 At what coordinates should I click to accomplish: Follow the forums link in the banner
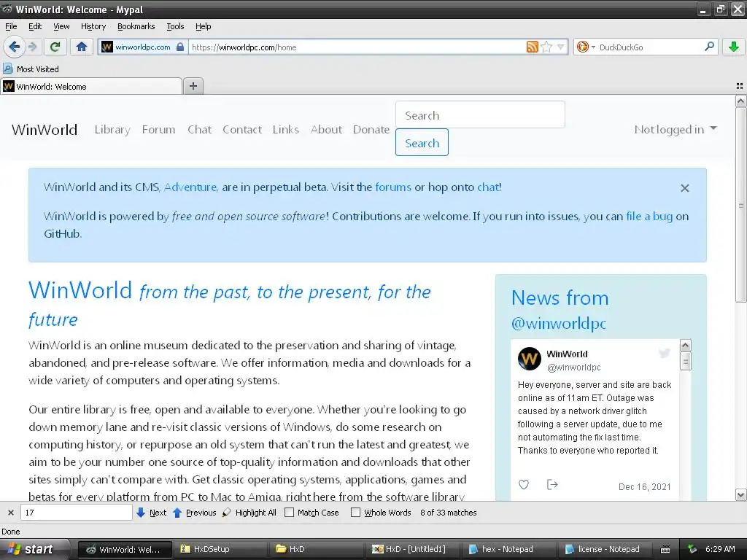[x=393, y=187]
